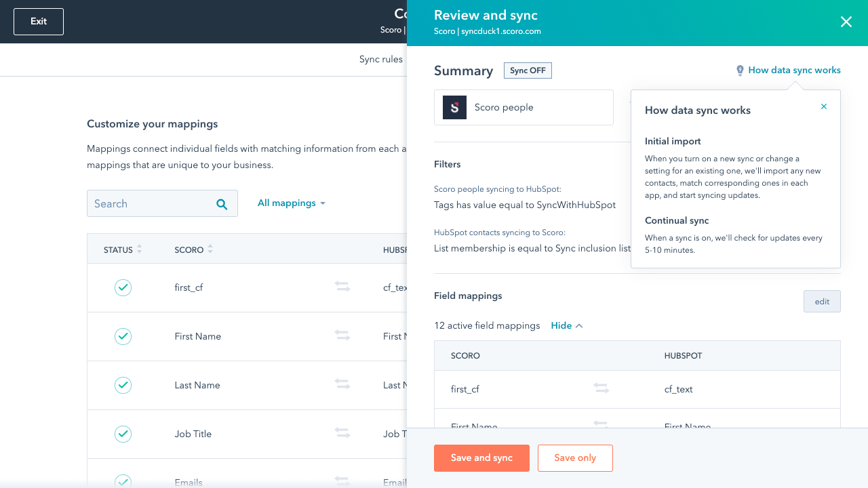Open the Sync rules tab
Viewport: 868px width, 488px height.
click(x=381, y=60)
